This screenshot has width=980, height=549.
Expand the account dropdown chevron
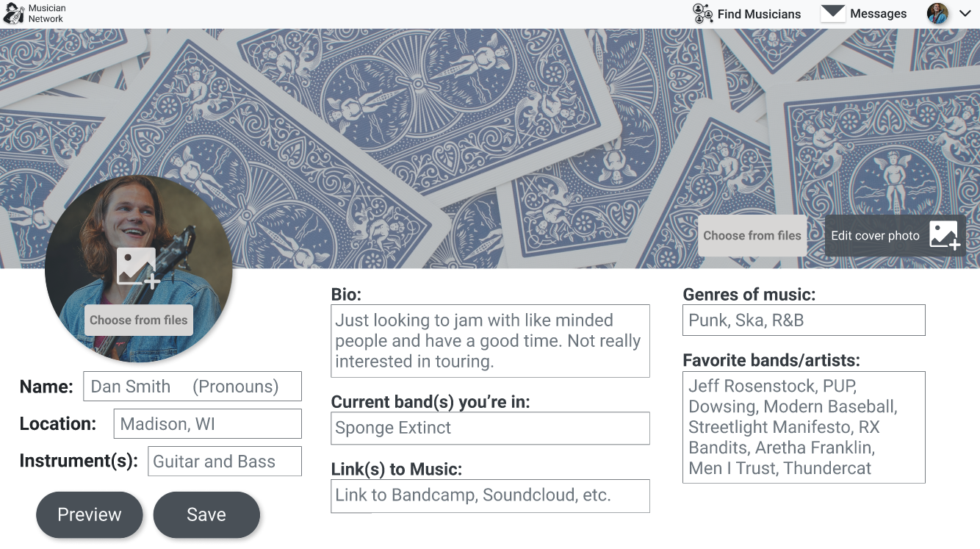click(965, 13)
